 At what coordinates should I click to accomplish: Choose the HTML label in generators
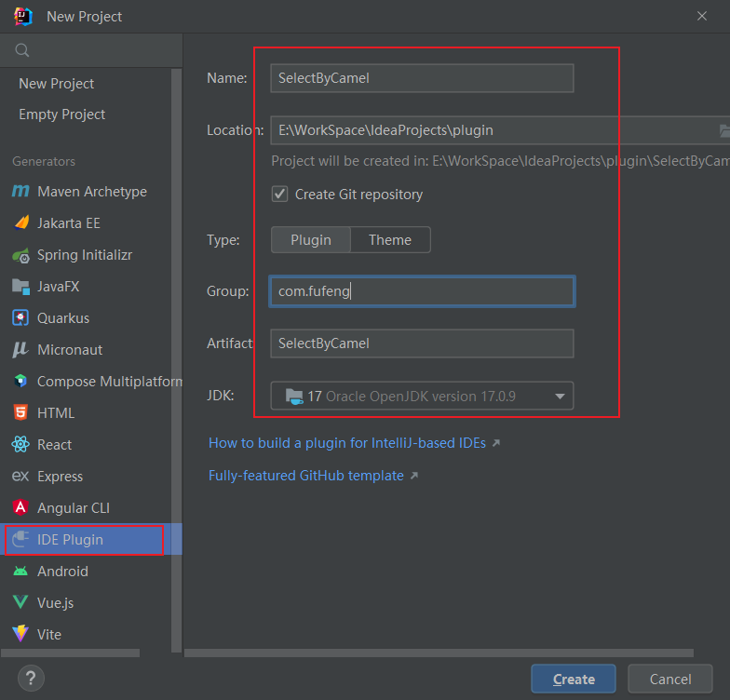(x=56, y=413)
